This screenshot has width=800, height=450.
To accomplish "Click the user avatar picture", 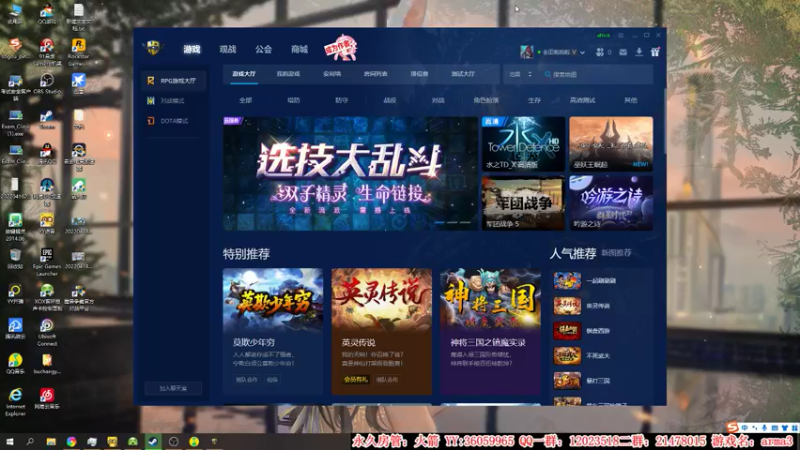I will (x=527, y=52).
